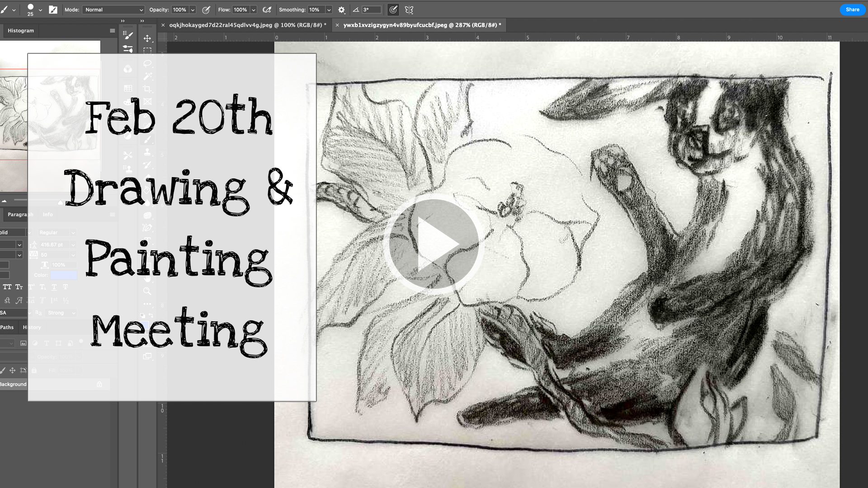Switch to the Paragraph tab

tap(20, 215)
